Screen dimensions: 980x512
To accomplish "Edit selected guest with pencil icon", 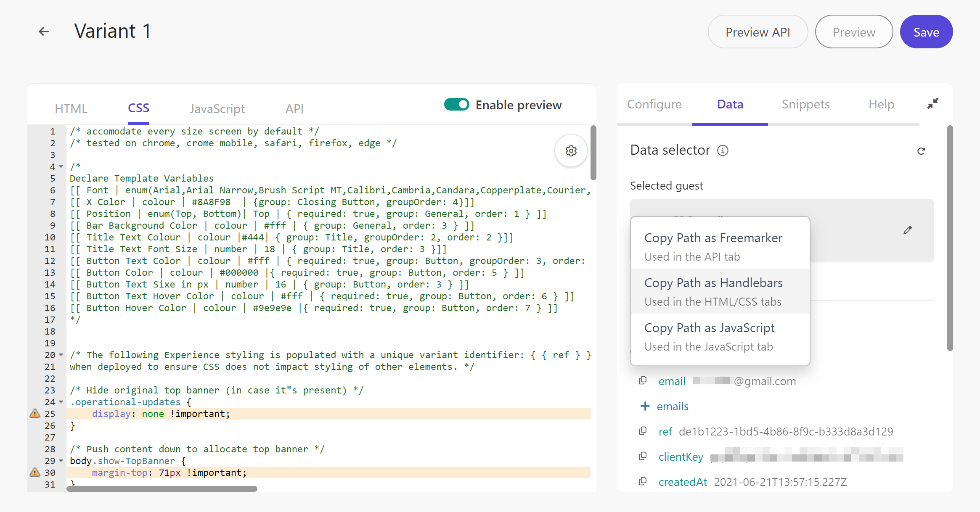I will coord(907,230).
